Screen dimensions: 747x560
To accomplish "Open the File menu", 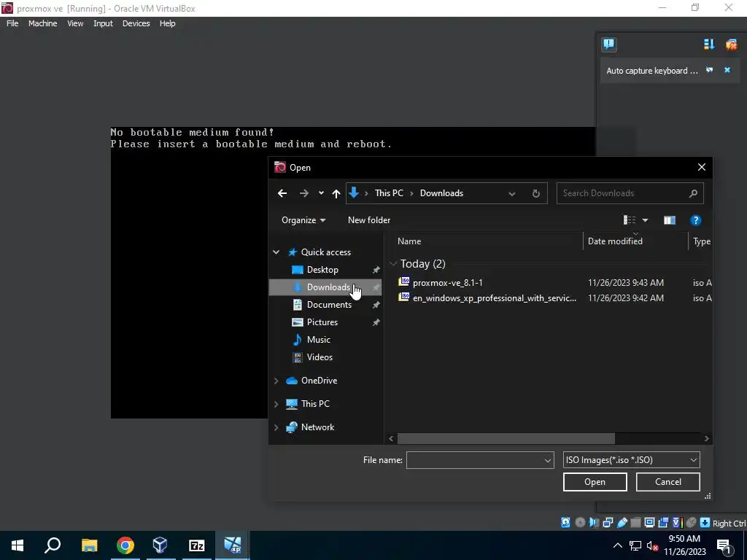I will point(12,23).
